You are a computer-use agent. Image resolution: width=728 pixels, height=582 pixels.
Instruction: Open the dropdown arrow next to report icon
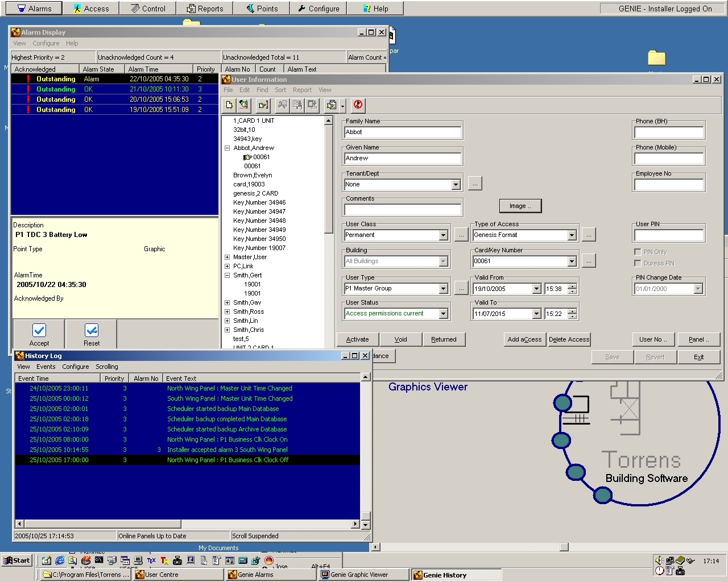point(342,105)
